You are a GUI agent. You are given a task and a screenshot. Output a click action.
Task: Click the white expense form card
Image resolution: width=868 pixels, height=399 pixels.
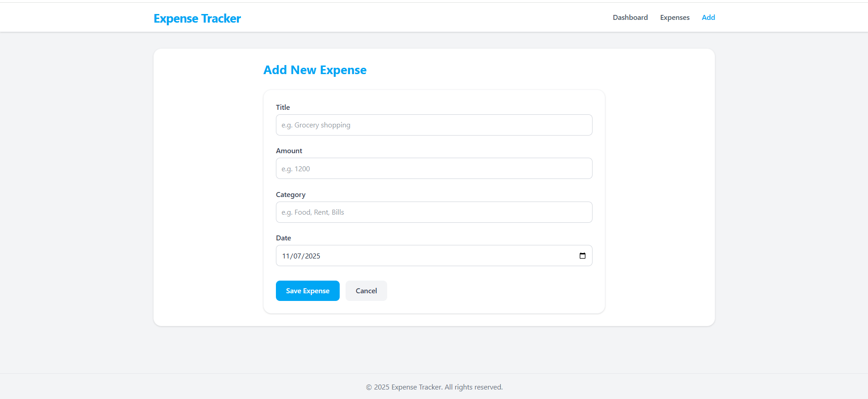click(x=434, y=201)
